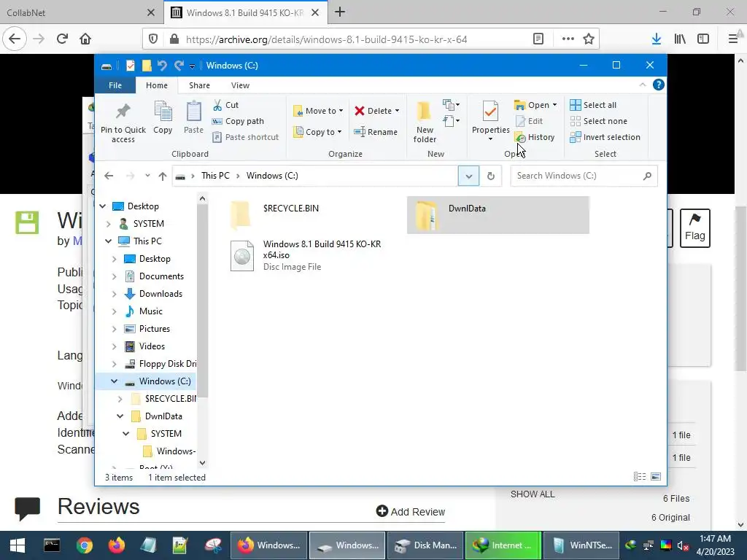The width and height of the screenshot is (747, 560).
Task: Click Paste shortcut in Clipboard group
Action: pyautogui.click(x=245, y=137)
